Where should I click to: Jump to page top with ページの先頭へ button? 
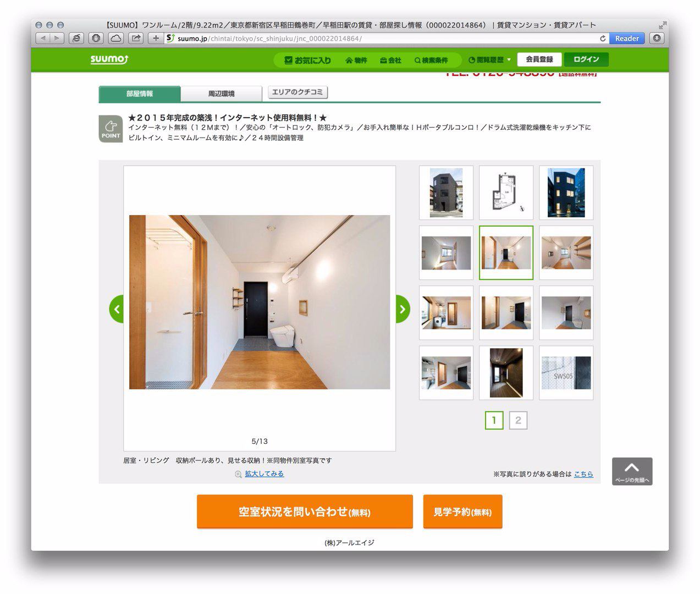(632, 471)
